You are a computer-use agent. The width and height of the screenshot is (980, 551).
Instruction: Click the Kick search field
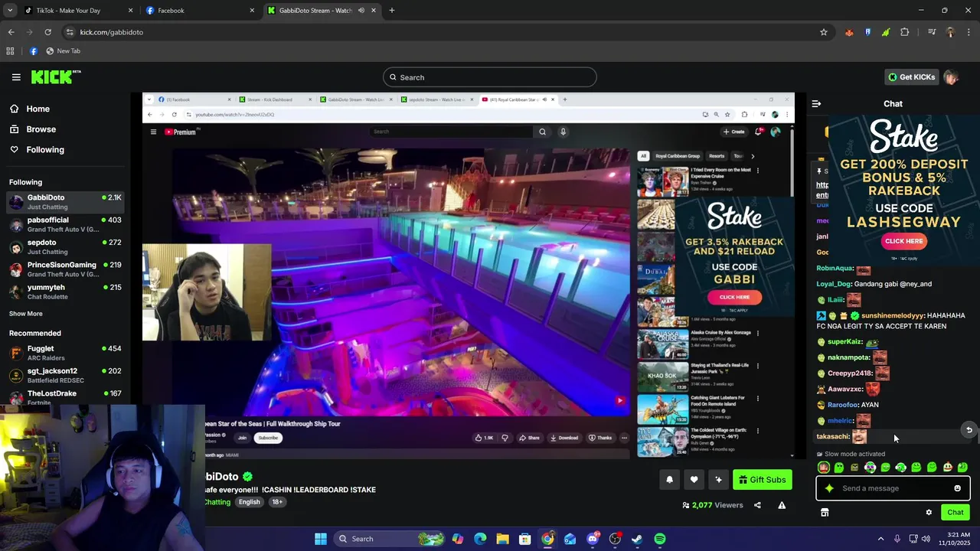click(x=490, y=77)
